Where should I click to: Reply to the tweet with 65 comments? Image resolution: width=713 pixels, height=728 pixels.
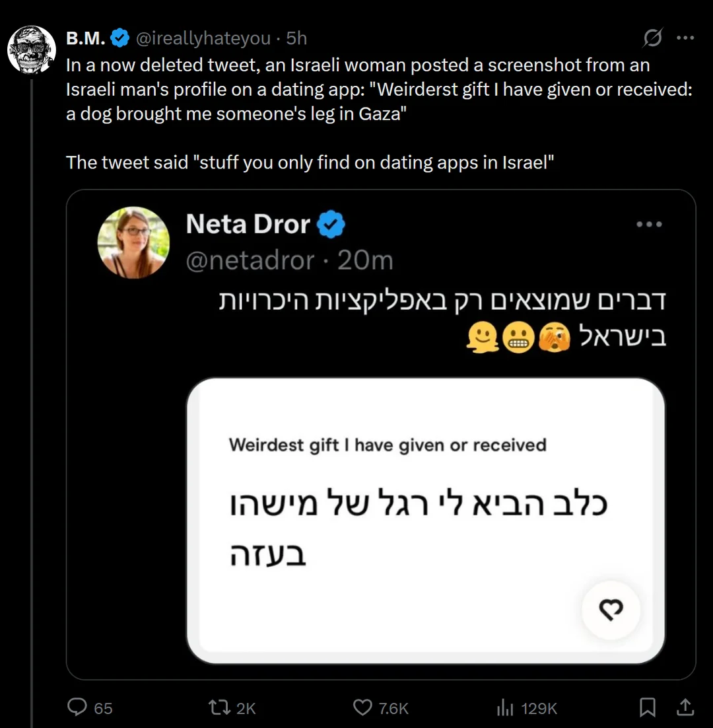click(90, 708)
